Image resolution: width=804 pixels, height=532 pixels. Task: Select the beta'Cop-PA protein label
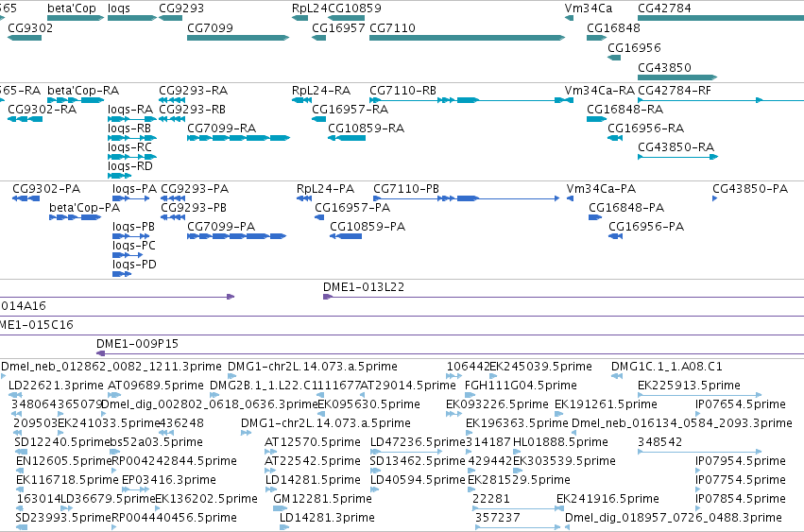[x=85, y=208]
